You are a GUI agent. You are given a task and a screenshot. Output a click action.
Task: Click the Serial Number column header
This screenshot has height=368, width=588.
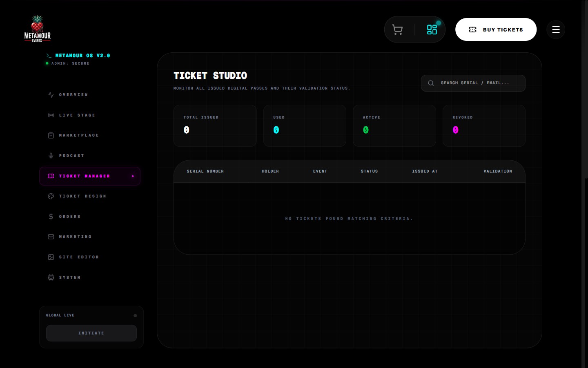(205, 171)
